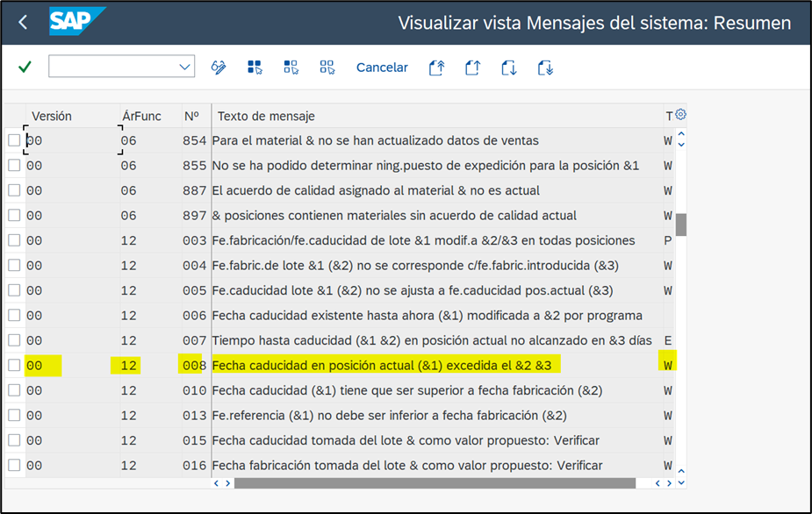Select the checkbox for message 015
Screen dimensions: 812x514
click(14, 440)
